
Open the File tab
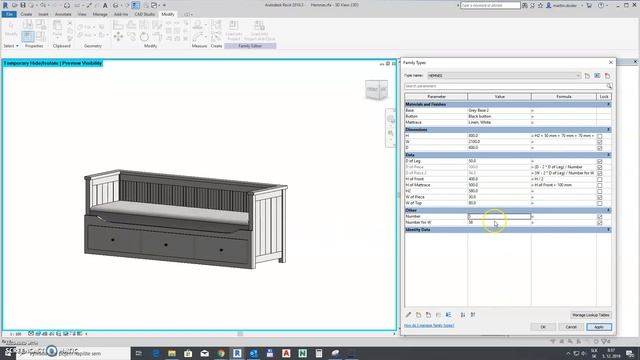[9, 14]
